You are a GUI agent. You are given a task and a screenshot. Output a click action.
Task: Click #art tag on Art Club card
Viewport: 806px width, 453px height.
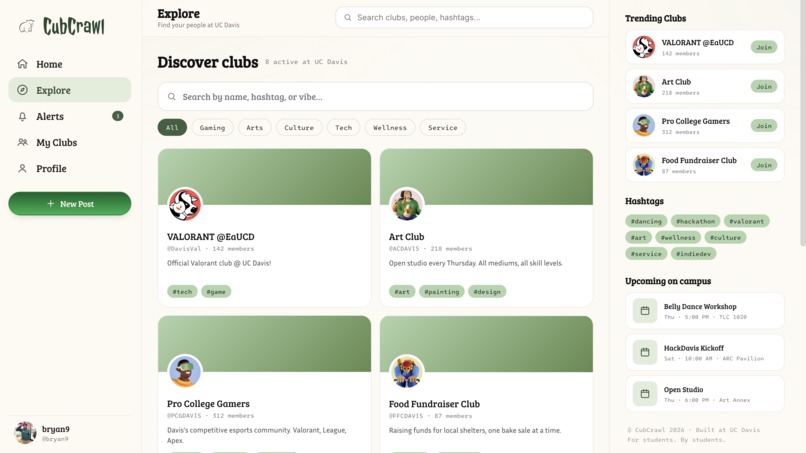point(402,292)
